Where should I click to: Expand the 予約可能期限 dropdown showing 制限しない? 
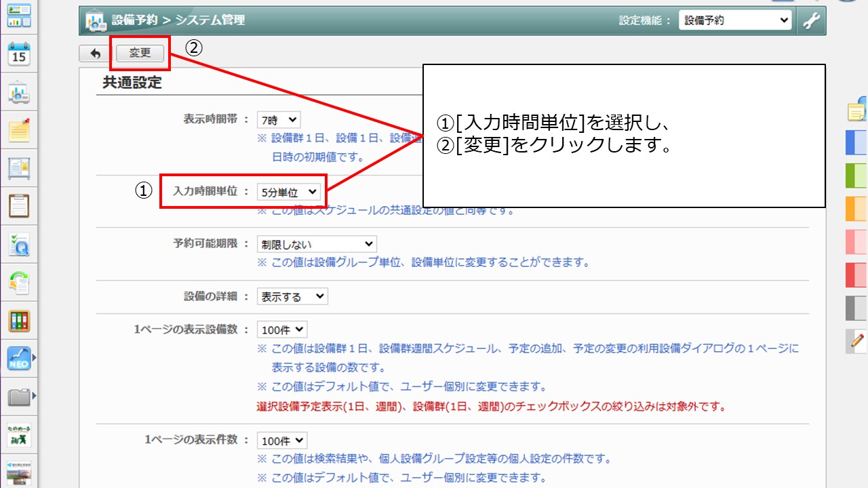click(317, 244)
